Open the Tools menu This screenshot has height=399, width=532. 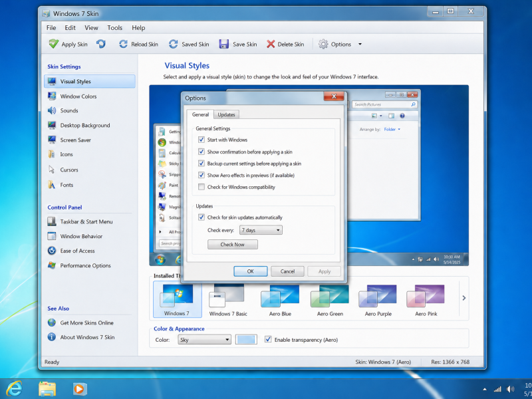pos(114,28)
